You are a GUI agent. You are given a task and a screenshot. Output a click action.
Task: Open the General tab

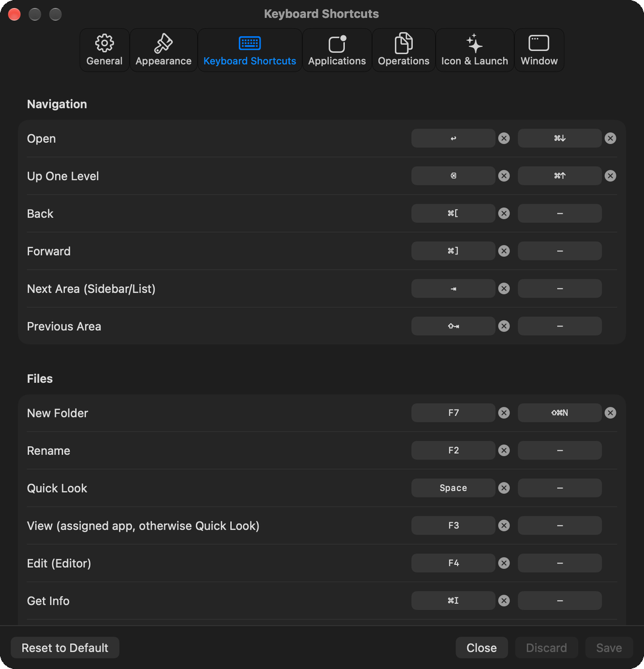(x=104, y=50)
